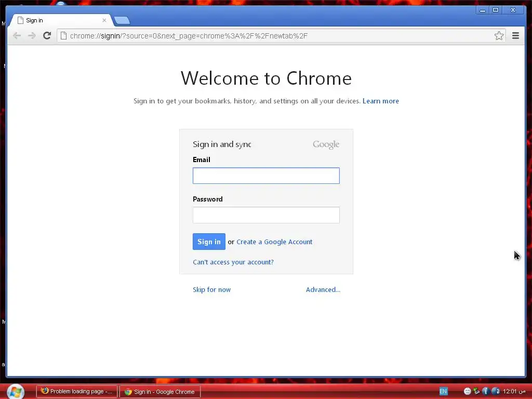Click the Sign in and sync title
532x399 pixels.
[222, 144]
